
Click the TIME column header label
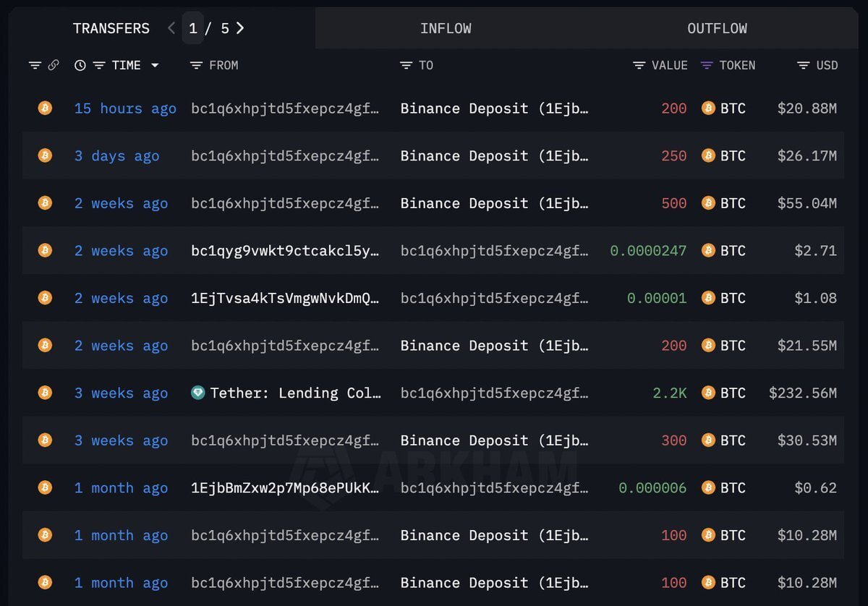[126, 65]
